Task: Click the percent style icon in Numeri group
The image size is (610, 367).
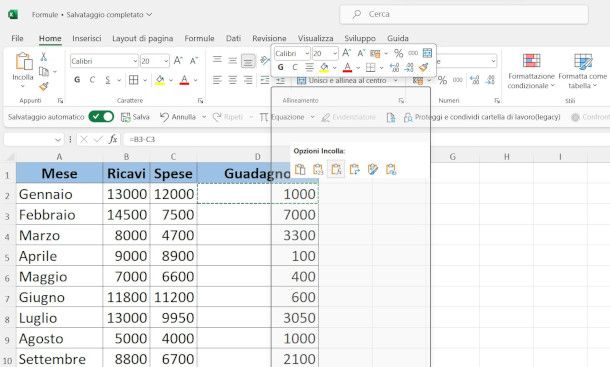Action: [442, 80]
